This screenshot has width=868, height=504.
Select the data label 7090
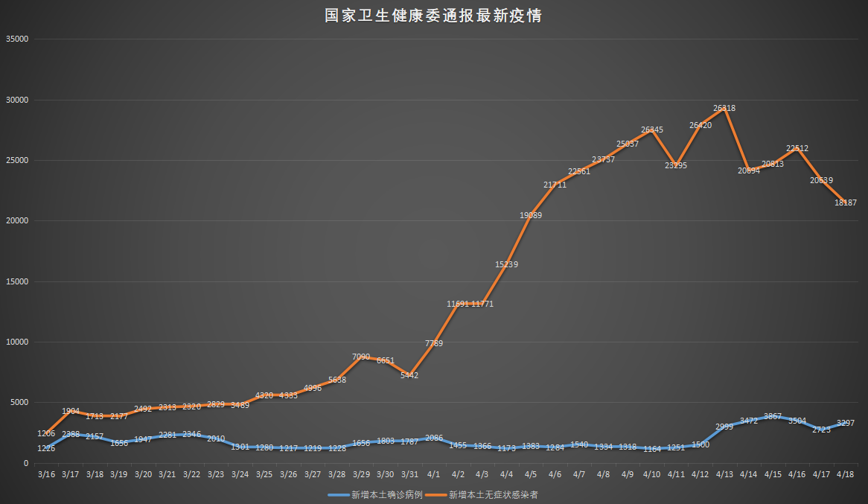(x=361, y=357)
